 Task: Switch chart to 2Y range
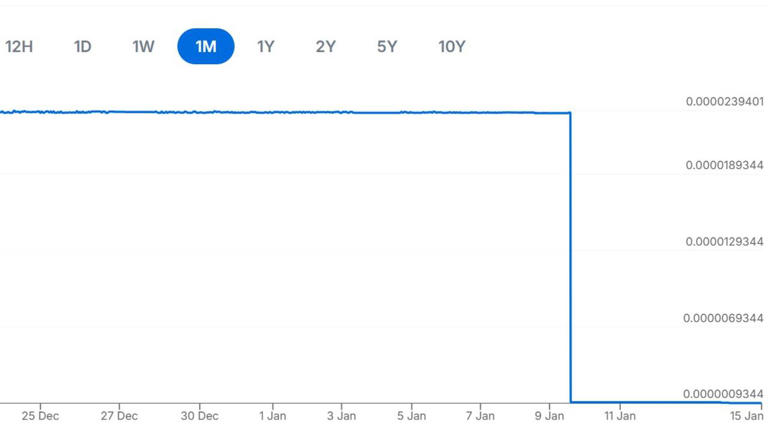326,46
